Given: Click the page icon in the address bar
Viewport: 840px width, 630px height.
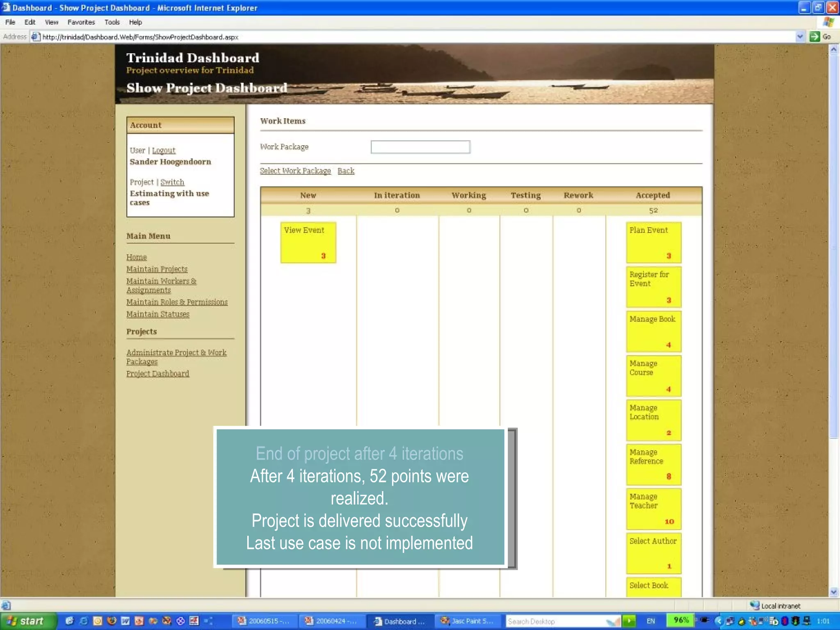Looking at the screenshot, I should (36, 37).
